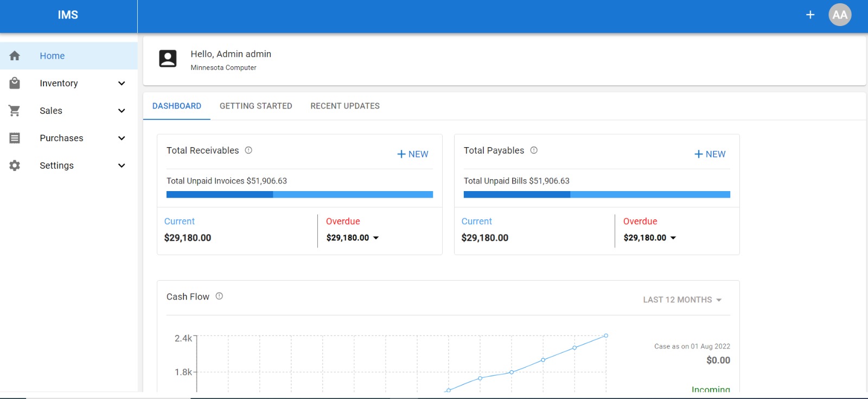Click the Minnesota Computer company name
Screen dimensions: 868x399
click(x=224, y=68)
